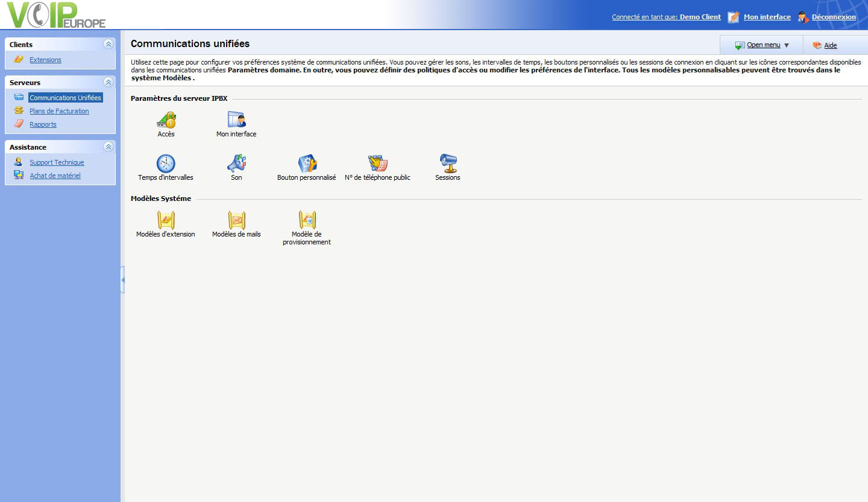The width and height of the screenshot is (868, 502).
Task: Go to Extensions in the sidebar
Action: click(45, 60)
